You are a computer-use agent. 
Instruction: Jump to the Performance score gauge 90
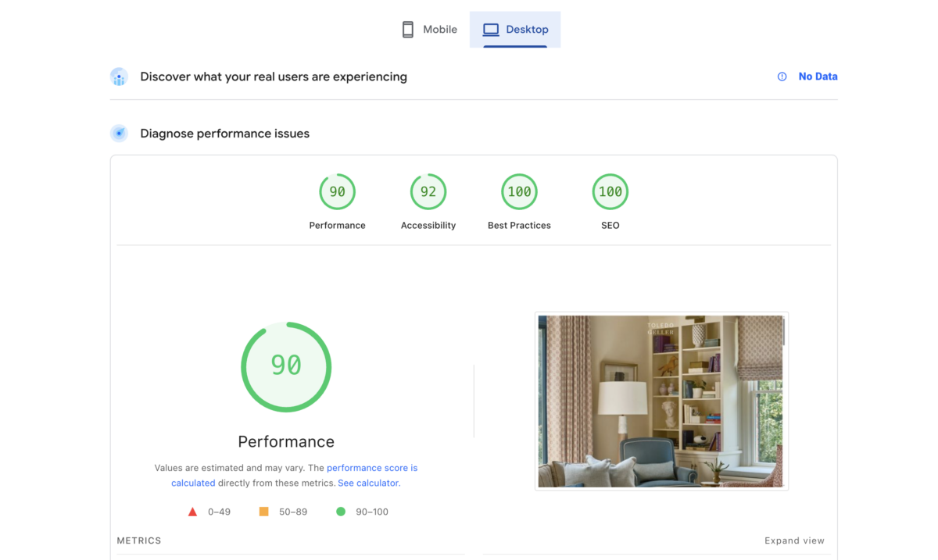[x=337, y=192]
